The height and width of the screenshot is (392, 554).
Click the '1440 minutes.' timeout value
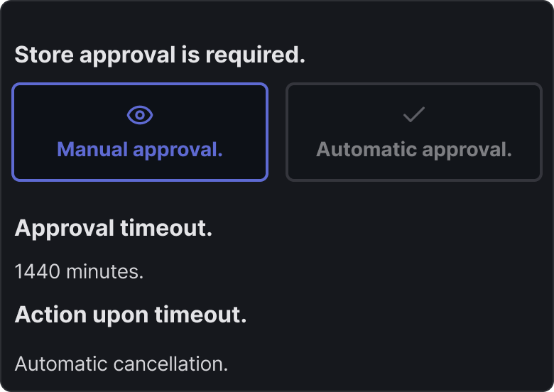coord(79,271)
